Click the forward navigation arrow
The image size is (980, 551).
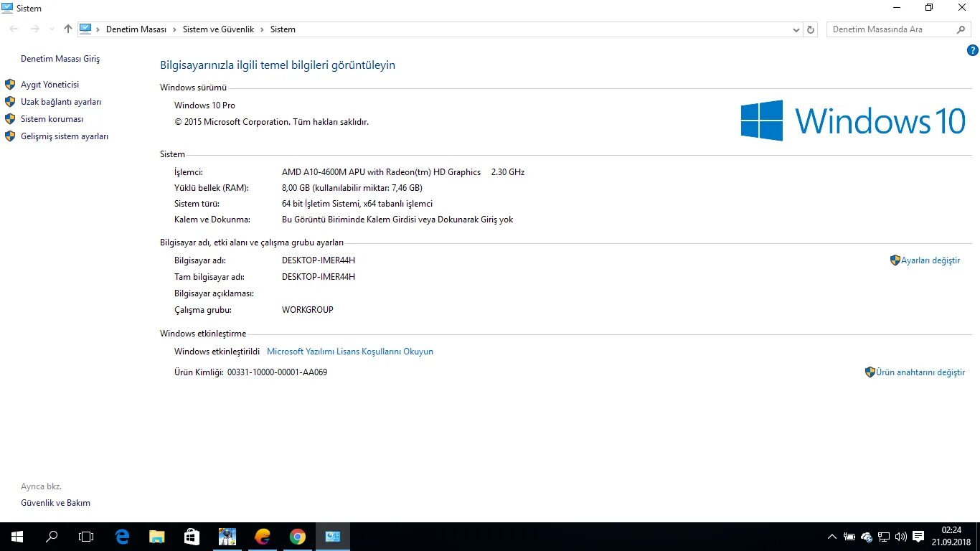(x=35, y=29)
